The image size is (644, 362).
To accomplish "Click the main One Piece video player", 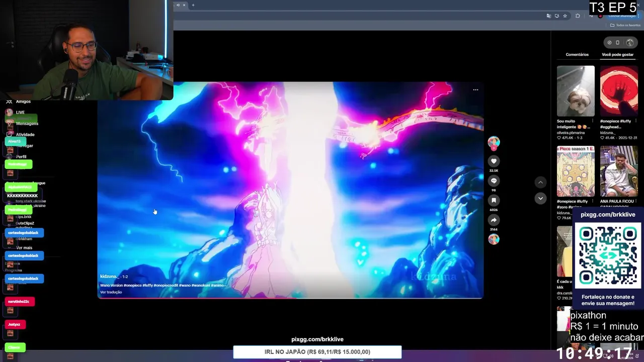I will 290,190.
